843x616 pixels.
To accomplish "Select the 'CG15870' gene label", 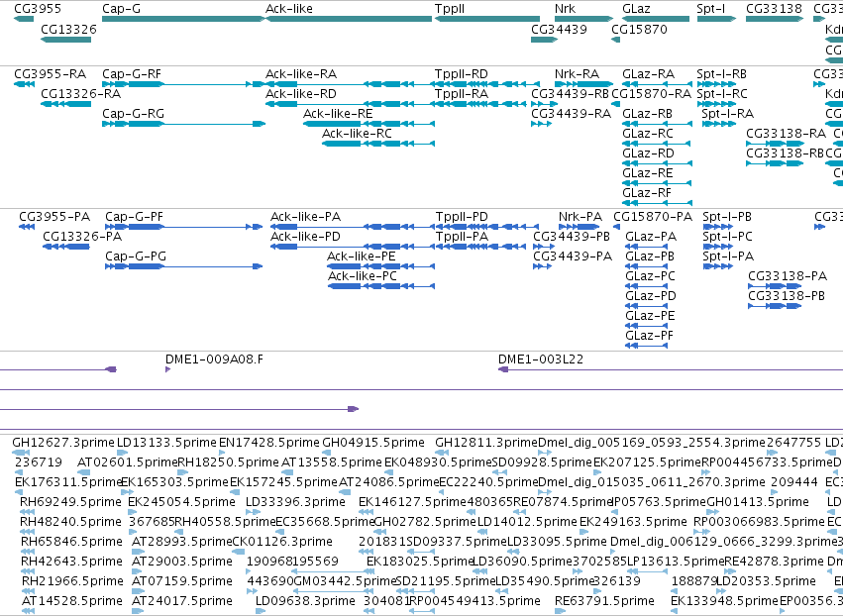I will pyautogui.click(x=639, y=29).
